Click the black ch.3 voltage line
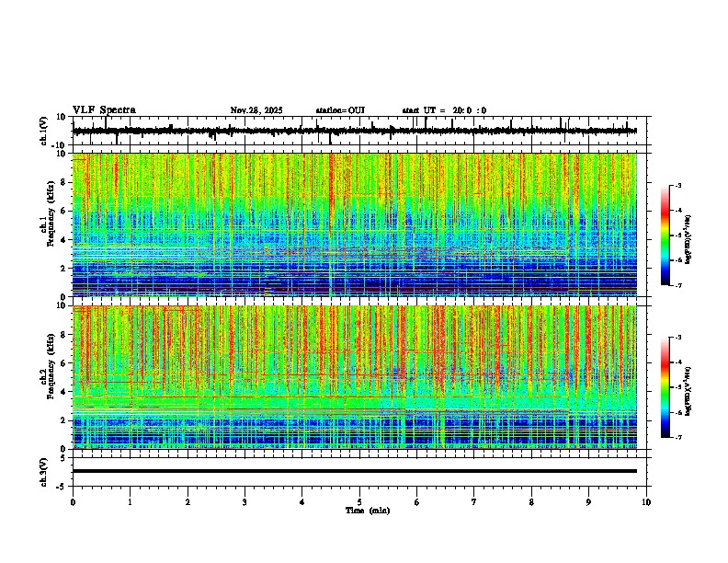Viewport: 728px width, 563px height. 355,471
